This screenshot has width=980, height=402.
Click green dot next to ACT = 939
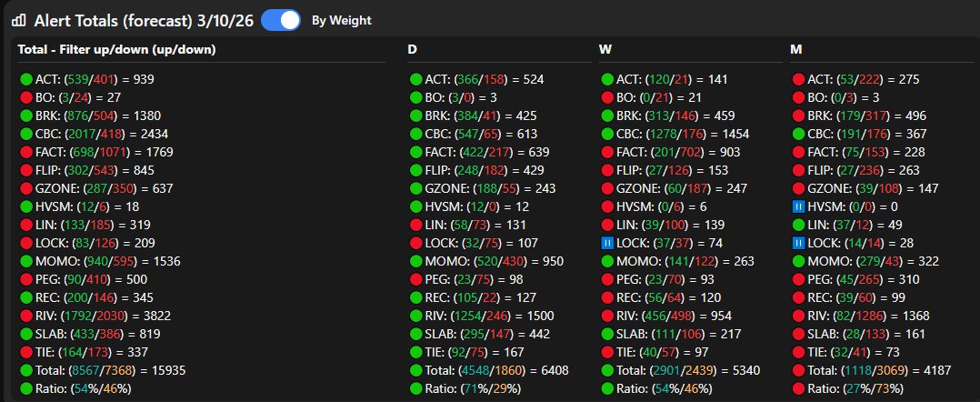tap(26, 79)
